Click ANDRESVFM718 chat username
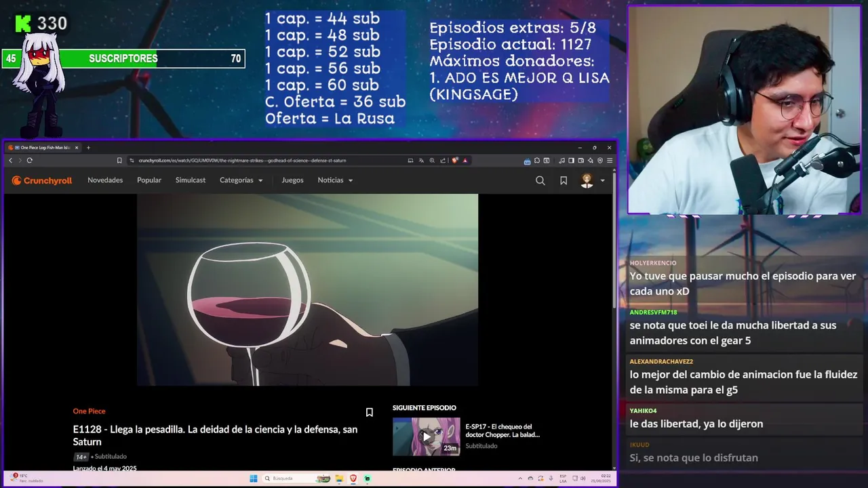The image size is (868, 488). tap(653, 312)
